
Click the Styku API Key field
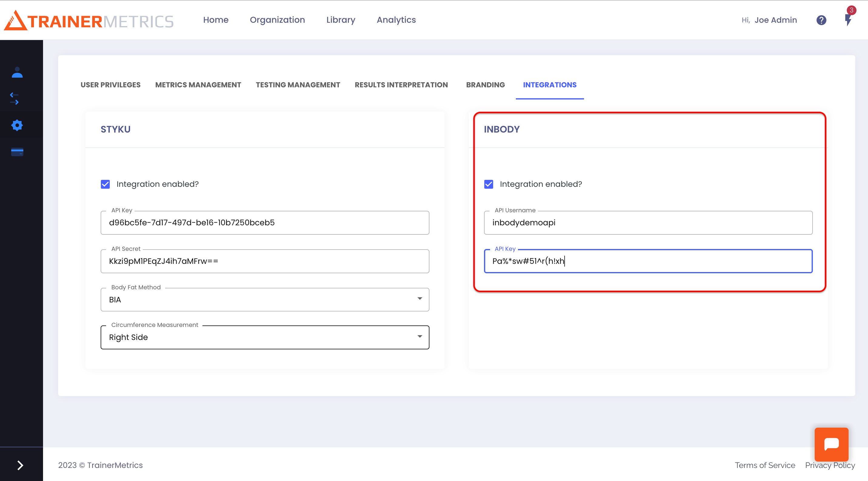click(x=265, y=223)
